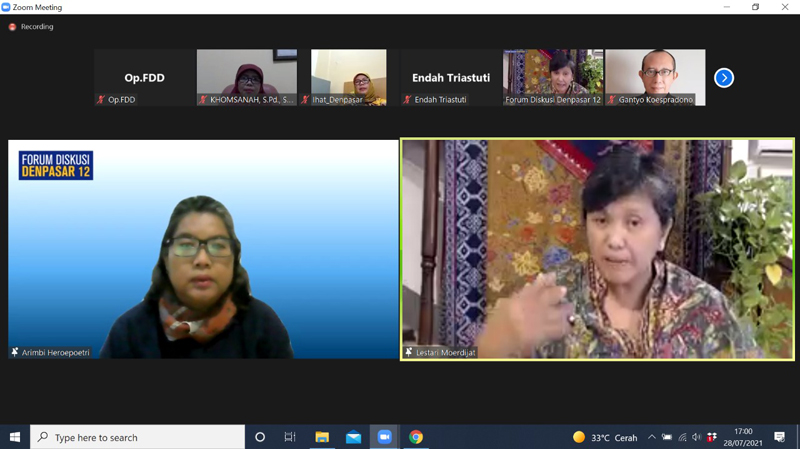Click Lestari Moerdijat active speaker video
Viewport: 800px width, 449px height.
[597, 248]
